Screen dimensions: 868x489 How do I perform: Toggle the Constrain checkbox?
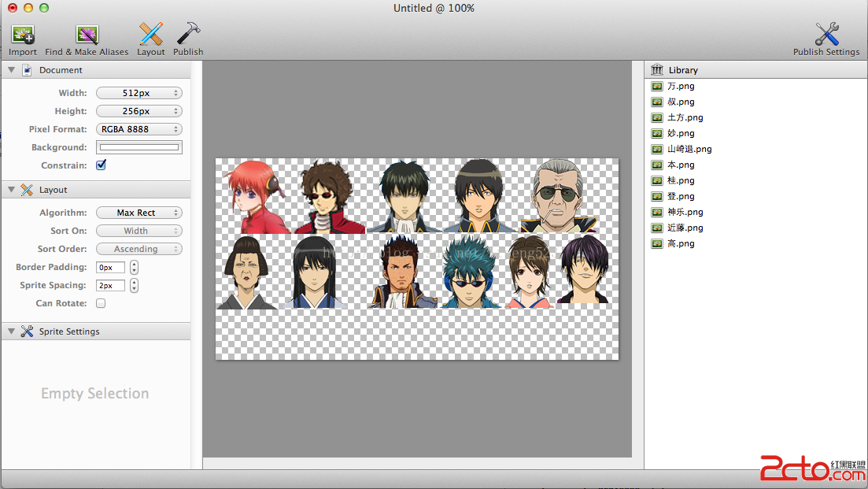[101, 165]
